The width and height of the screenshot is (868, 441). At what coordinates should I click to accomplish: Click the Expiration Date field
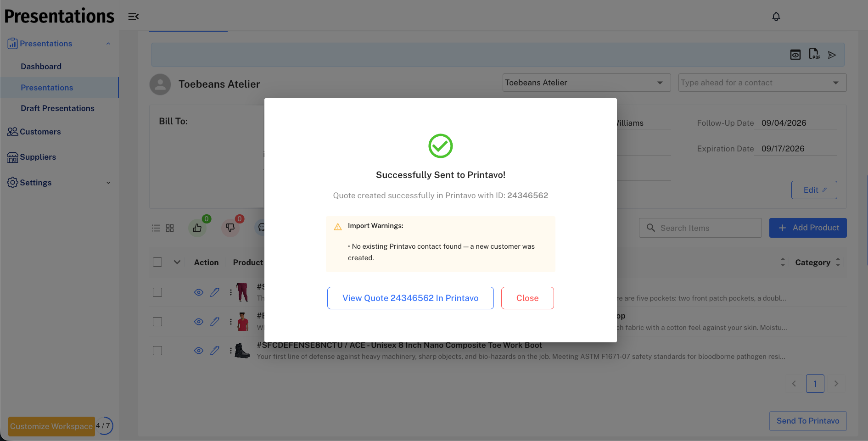tap(796, 149)
